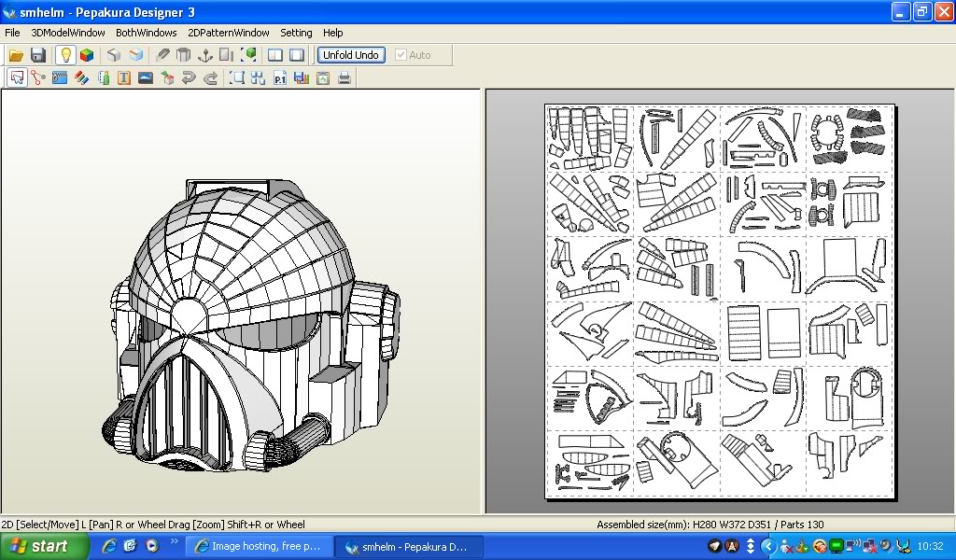The height and width of the screenshot is (560, 956).
Task: Choose the Select/Move arrow tool
Action: [17, 78]
